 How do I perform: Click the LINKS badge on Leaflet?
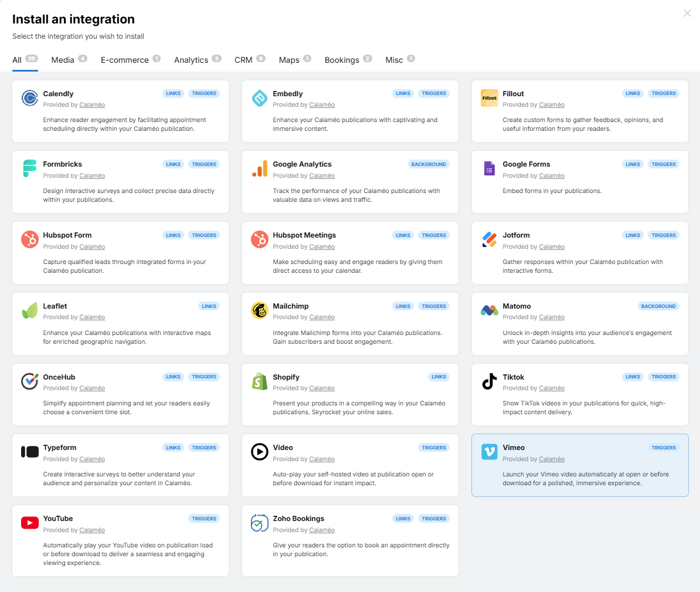pos(209,306)
